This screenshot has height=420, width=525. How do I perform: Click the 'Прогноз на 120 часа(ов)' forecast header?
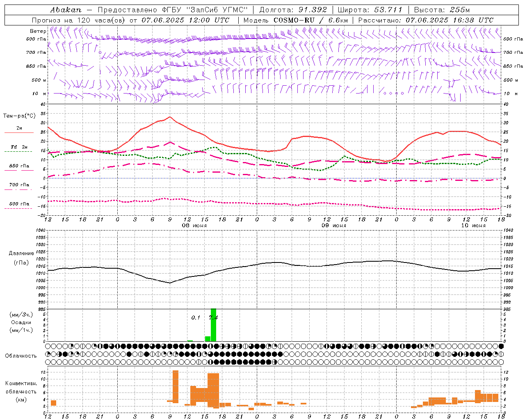tap(79, 20)
